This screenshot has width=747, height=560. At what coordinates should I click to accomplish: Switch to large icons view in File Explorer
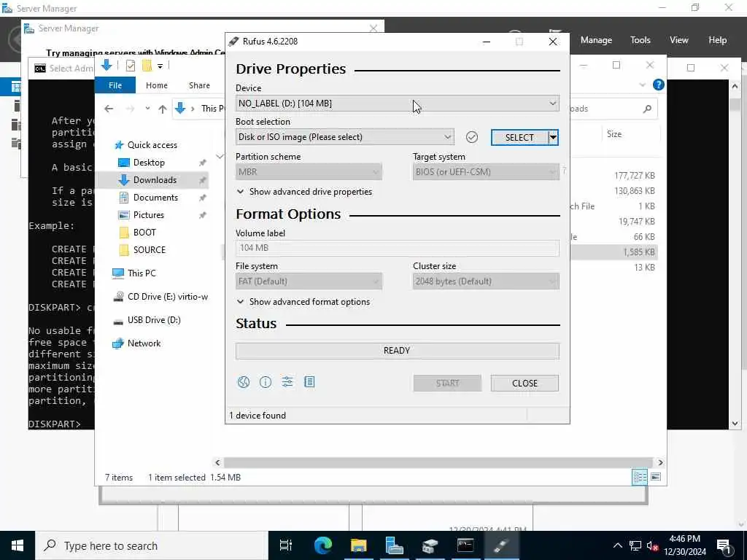656,477
